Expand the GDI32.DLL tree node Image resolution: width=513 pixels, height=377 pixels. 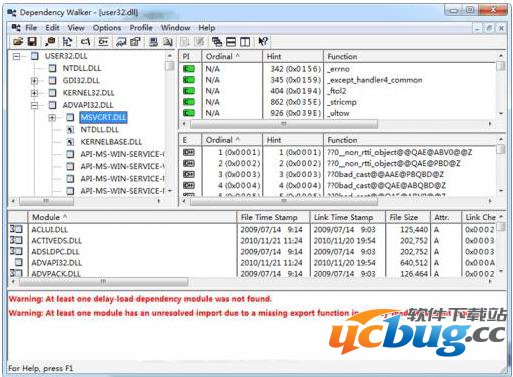coord(34,80)
